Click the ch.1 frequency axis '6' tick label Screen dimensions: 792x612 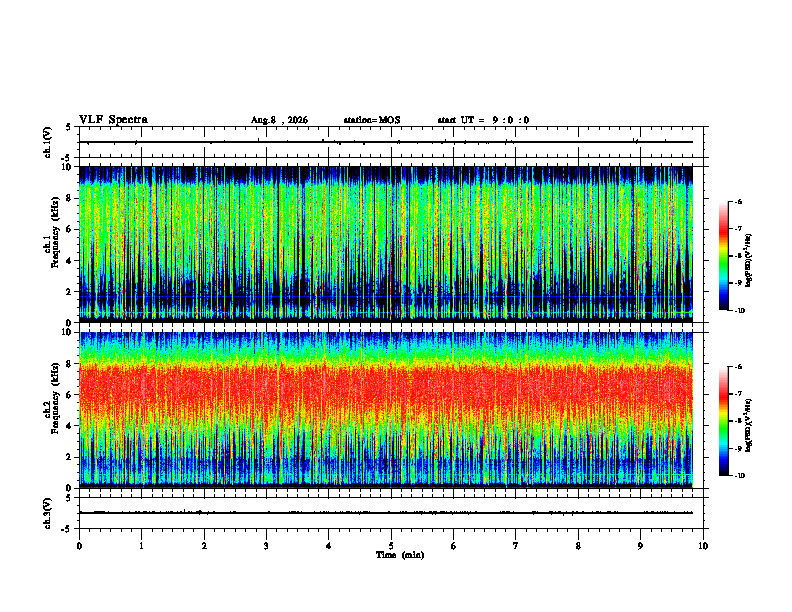[x=69, y=229]
